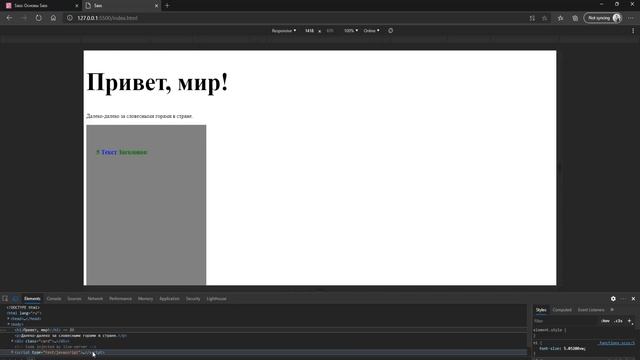Open the Elements DevTools tab
Viewport: 640px width, 360px height.
click(x=32, y=299)
